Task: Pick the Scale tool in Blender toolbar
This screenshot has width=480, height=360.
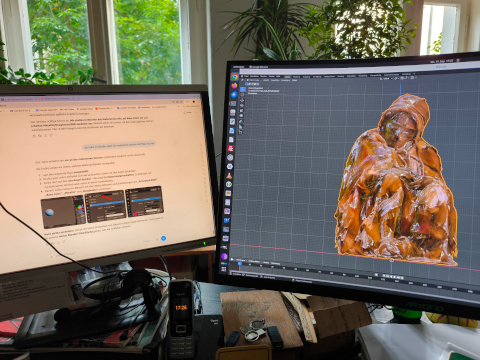Action: 241,110
